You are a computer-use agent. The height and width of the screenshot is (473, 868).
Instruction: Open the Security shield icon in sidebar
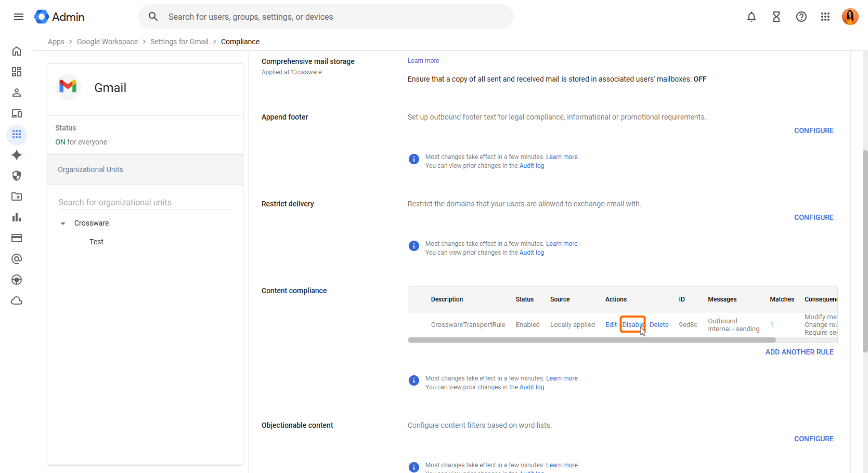click(17, 176)
